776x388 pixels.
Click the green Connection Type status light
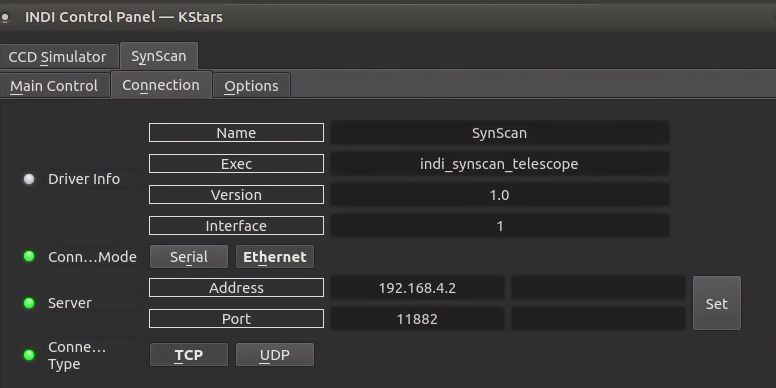[x=29, y=355]
